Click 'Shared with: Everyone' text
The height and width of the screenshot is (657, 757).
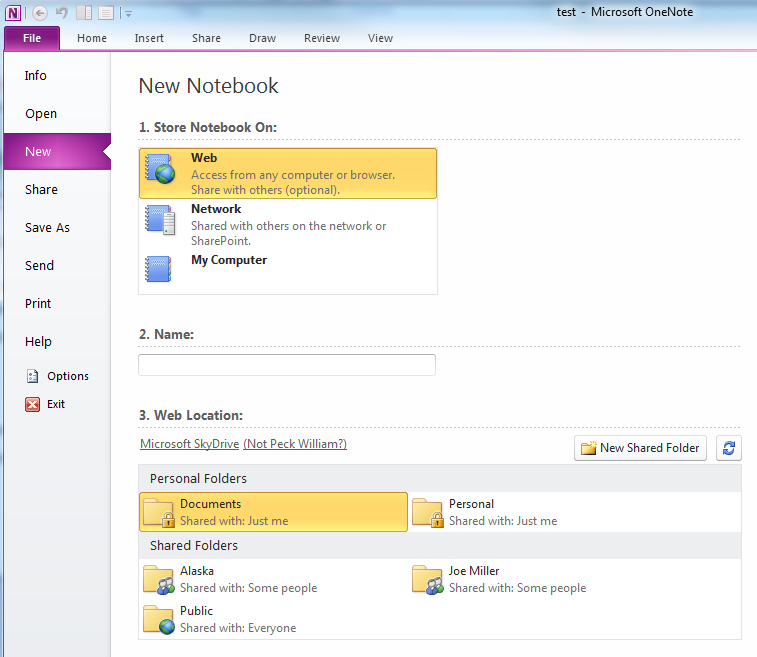tap(238, 628)
